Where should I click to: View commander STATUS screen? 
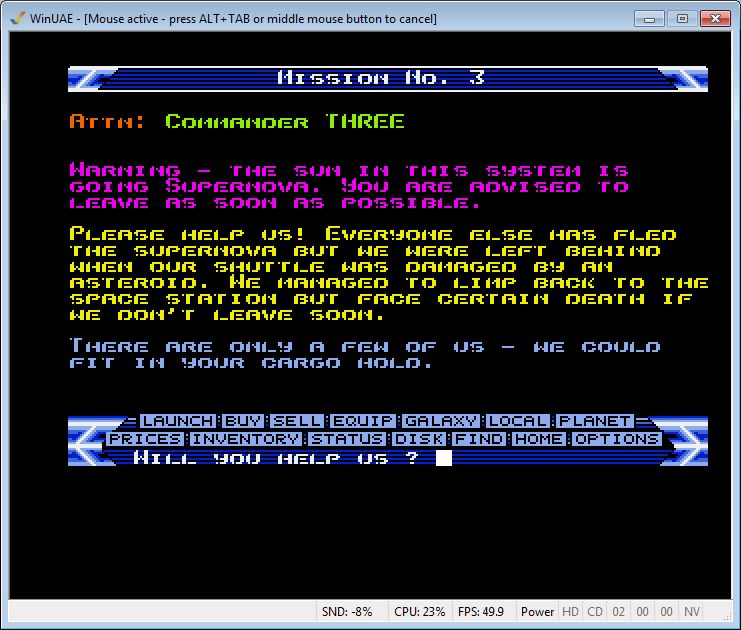tap(347, 439)
